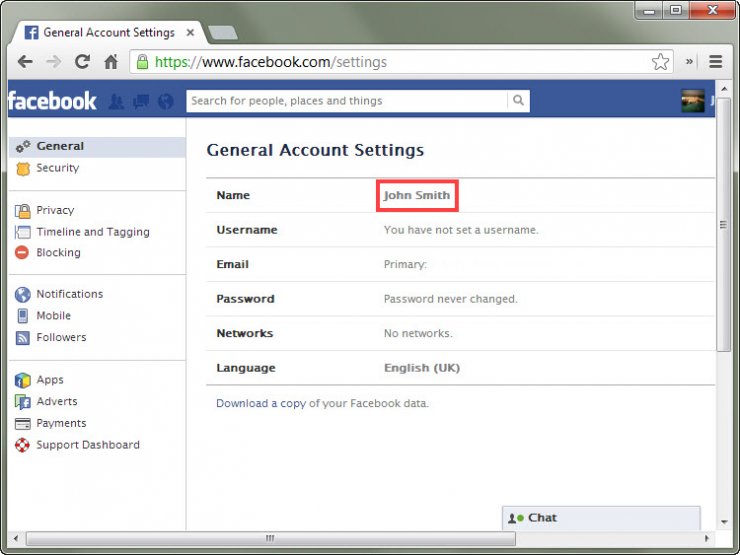Click 'You have not set a username.'
The width and height of the screenshot is (740, 555).
[x=461, y=230]
